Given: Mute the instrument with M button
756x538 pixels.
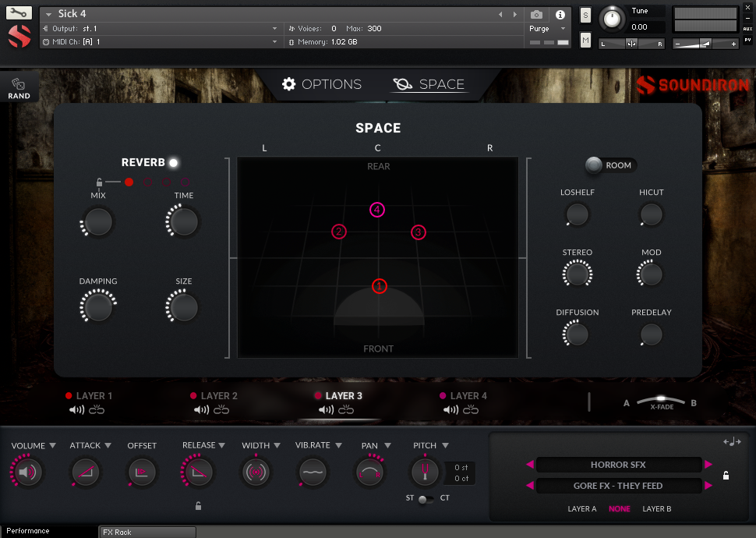Looking at the screenshot, I should pyautogui.click(x=585, y=40).
